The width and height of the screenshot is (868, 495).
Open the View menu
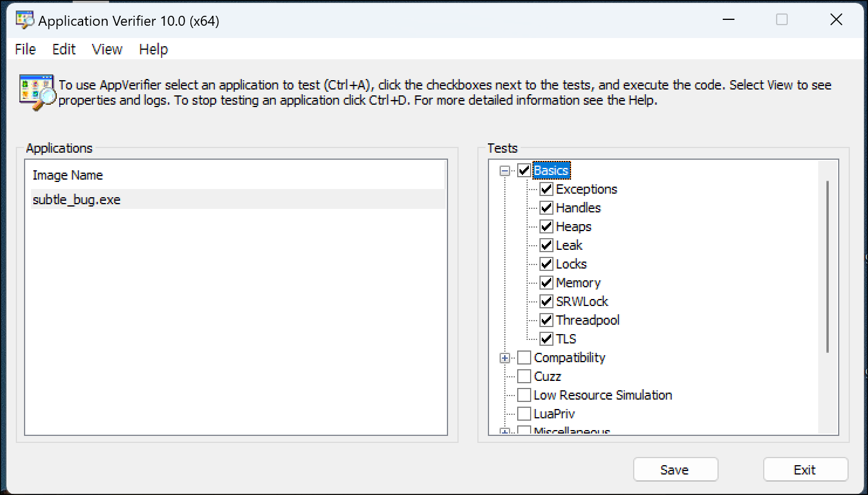pyautogui.click(x=107, y=49)
